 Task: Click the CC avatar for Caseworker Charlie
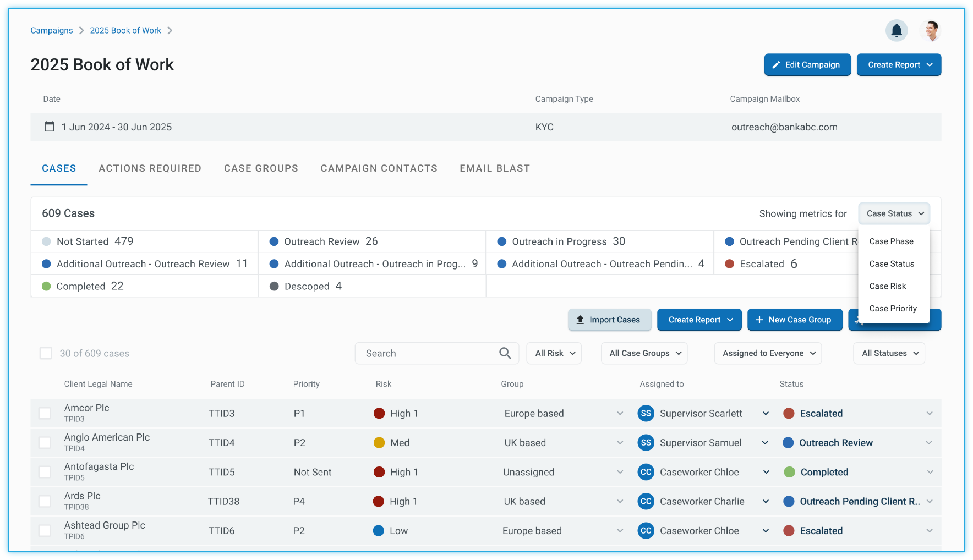646,501
